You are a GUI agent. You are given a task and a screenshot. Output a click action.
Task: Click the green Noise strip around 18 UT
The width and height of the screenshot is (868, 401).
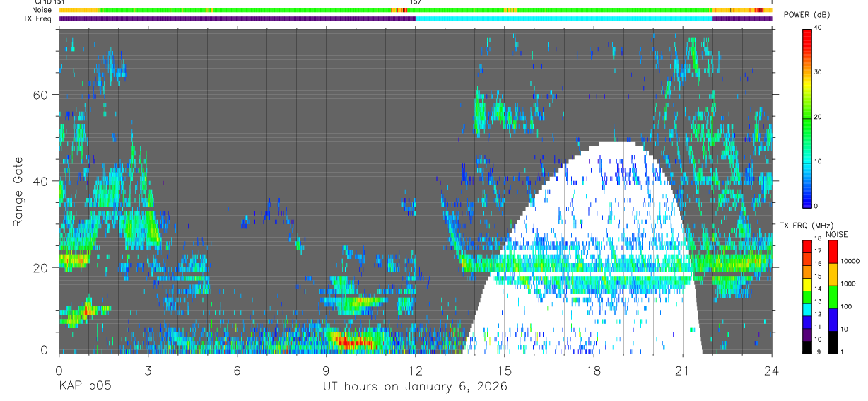pos(594,10)
